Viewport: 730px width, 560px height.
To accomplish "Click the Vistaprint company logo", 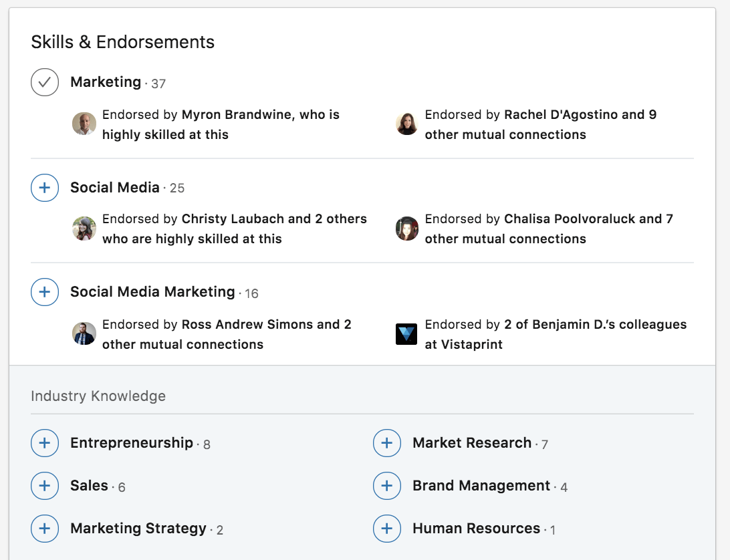I will coord(406,333).
